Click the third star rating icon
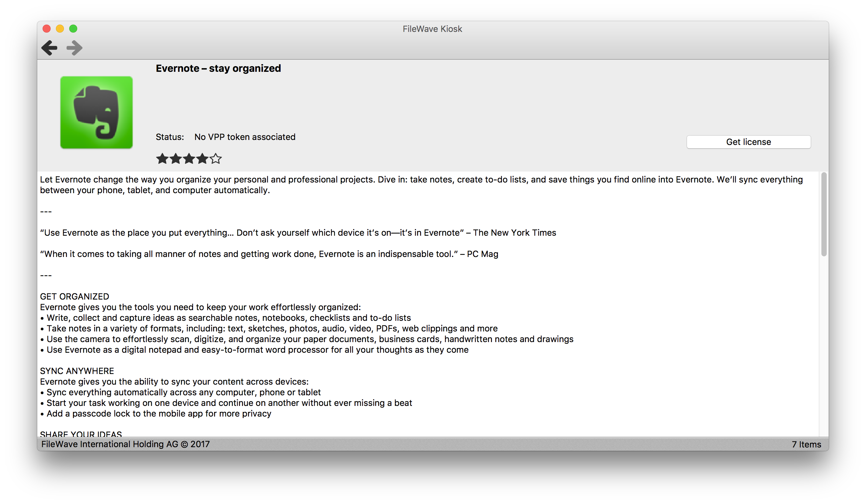866x504 pixels. coord(188,158)
